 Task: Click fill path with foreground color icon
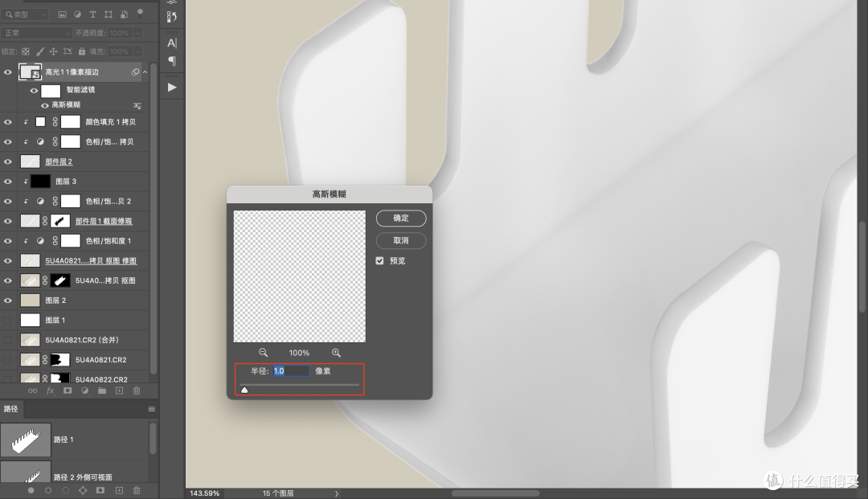(31, 491)
